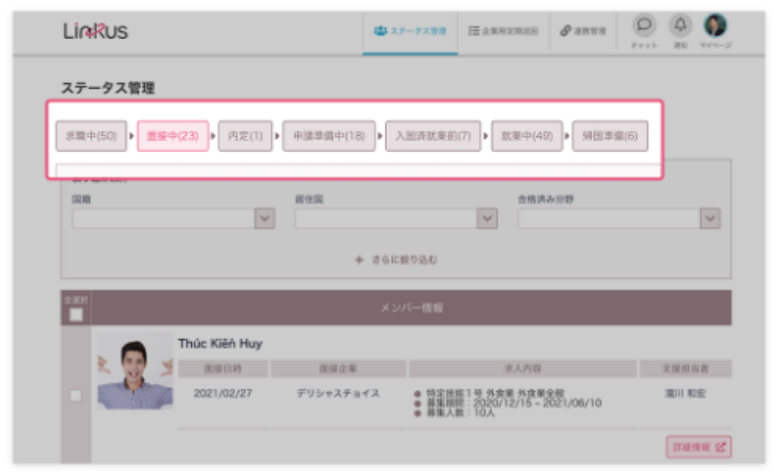Tick the checkbox for Thúc Kiến Huy
The height and width of the screenshot is (475, 776).
point(76,395)
